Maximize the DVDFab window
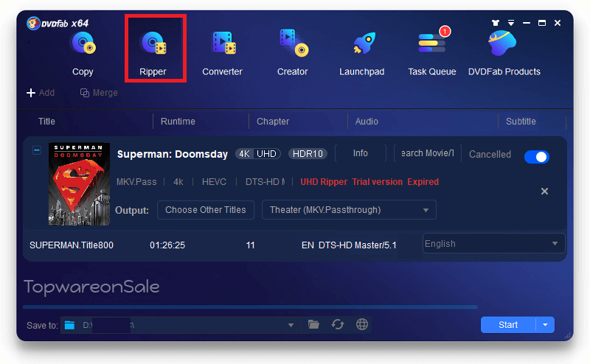 point(542,23)
